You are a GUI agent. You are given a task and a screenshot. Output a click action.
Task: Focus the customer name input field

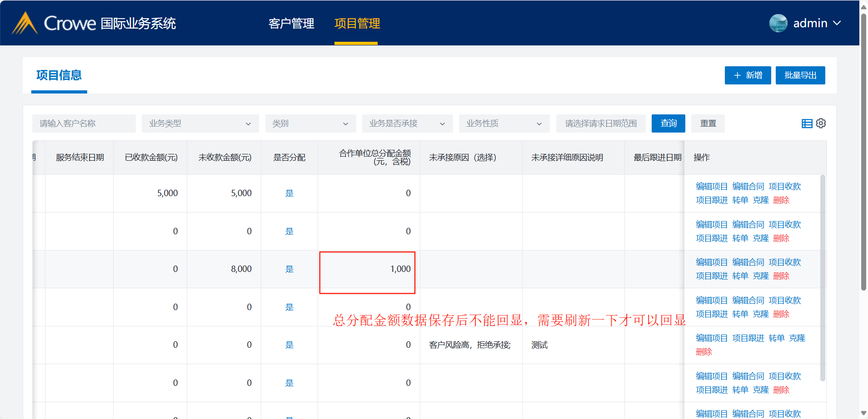point(84,123)
